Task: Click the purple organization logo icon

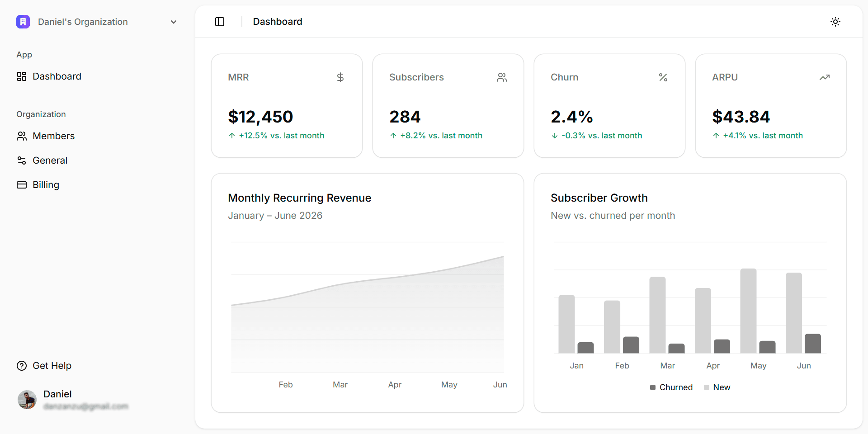Action: click(23, 22)
